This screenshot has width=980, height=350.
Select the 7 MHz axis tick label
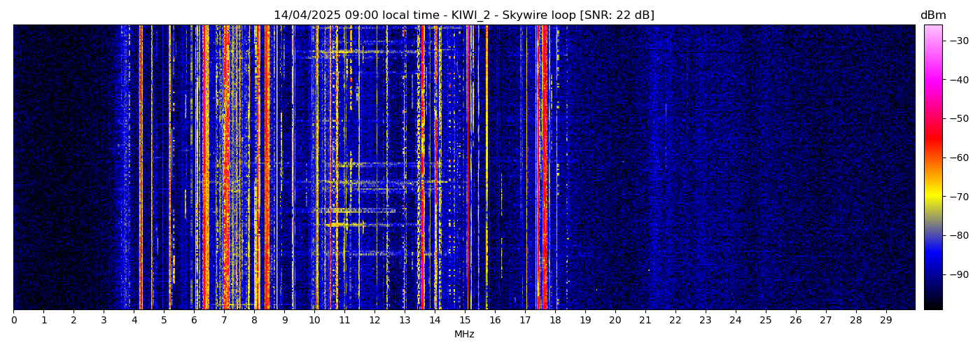coord(224,321)
